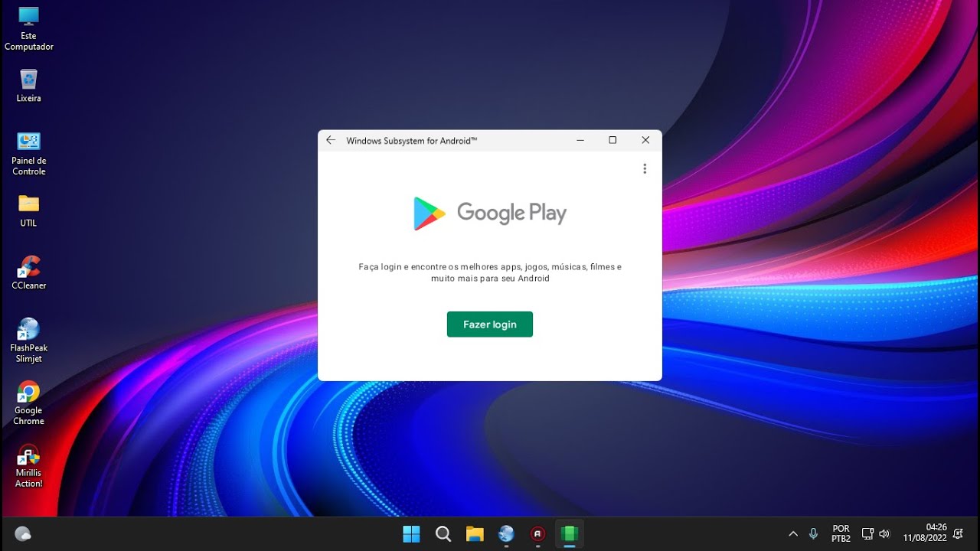Screen dimensions: 980x551
Task: Minimize the Windows Subsystem for Android window
Action: [x=580, y=140]
